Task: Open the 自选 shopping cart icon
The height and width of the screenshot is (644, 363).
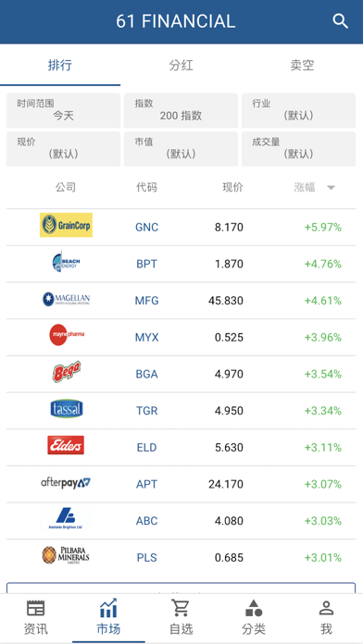Action: tap(181, 608)
